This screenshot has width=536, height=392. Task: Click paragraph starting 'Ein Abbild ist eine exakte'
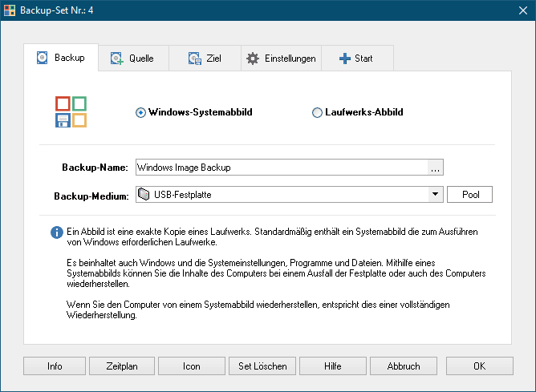pos(272,237)
